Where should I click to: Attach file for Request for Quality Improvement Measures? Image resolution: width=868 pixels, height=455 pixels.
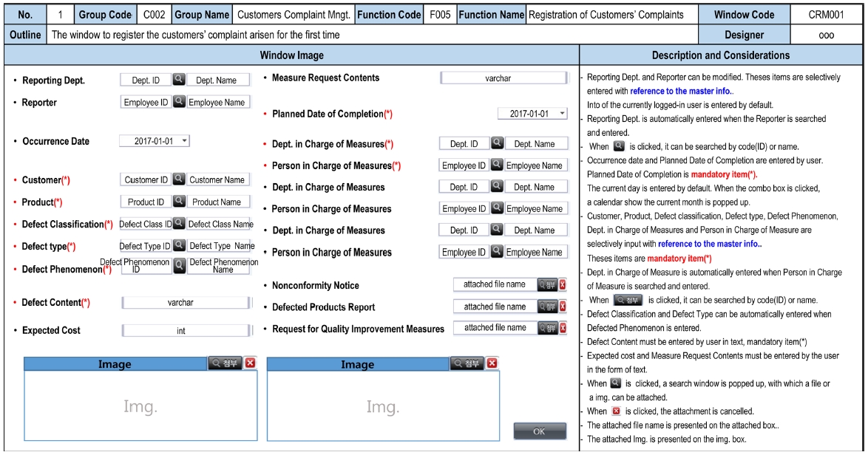point(547,328)
